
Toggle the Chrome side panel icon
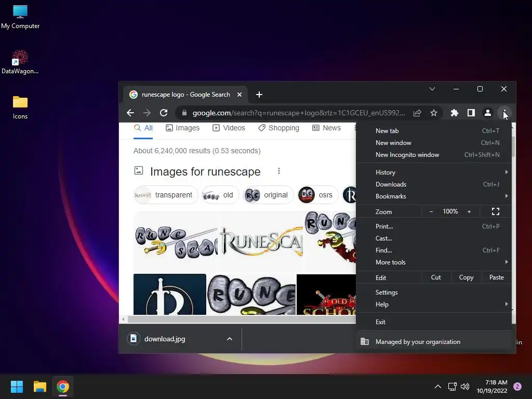click(x=471, y=113)
